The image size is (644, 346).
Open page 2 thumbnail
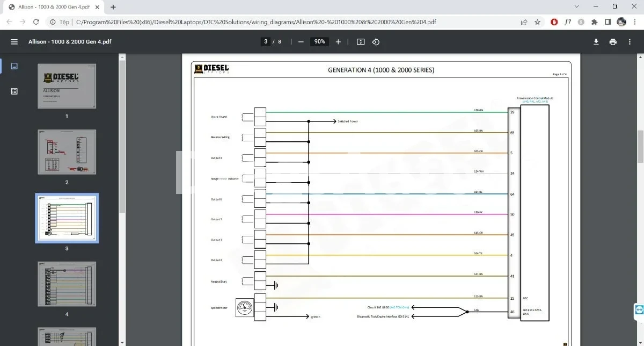click(67, 152)
